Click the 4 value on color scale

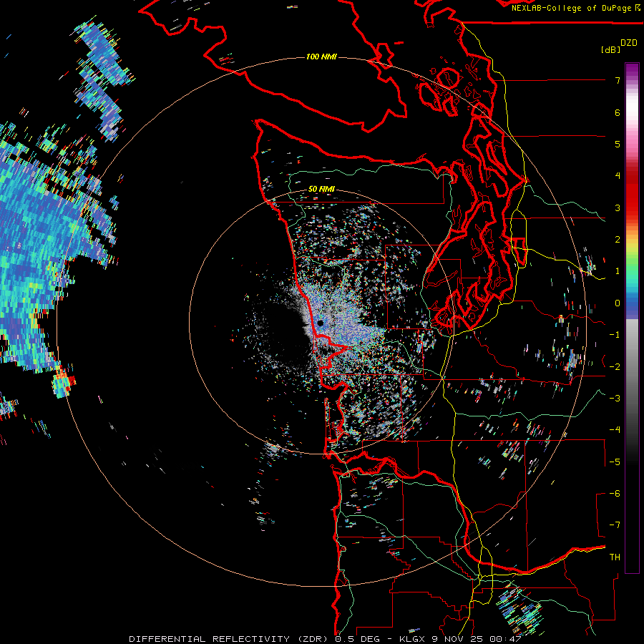pyautogui.click(x=618, y=176)
